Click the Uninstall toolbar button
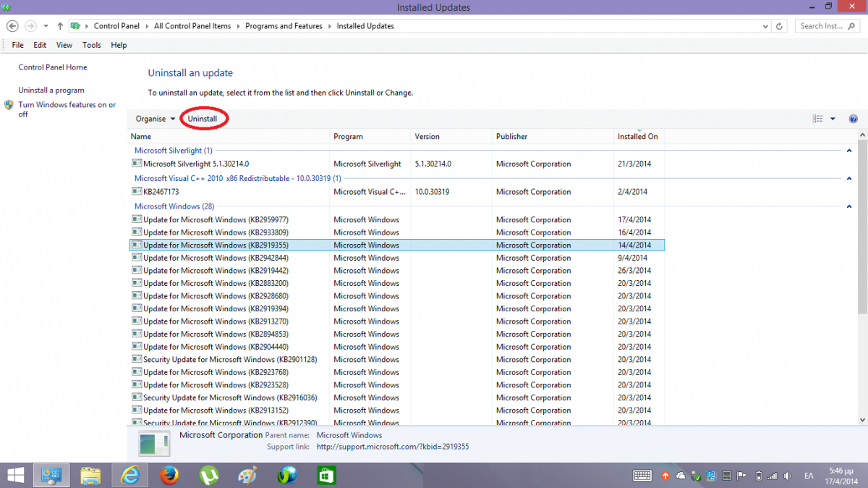 [203, 119]
